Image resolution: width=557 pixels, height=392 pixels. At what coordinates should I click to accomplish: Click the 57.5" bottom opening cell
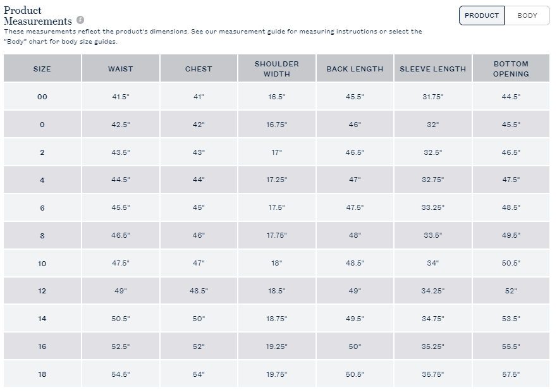click(x=511, y=374)
